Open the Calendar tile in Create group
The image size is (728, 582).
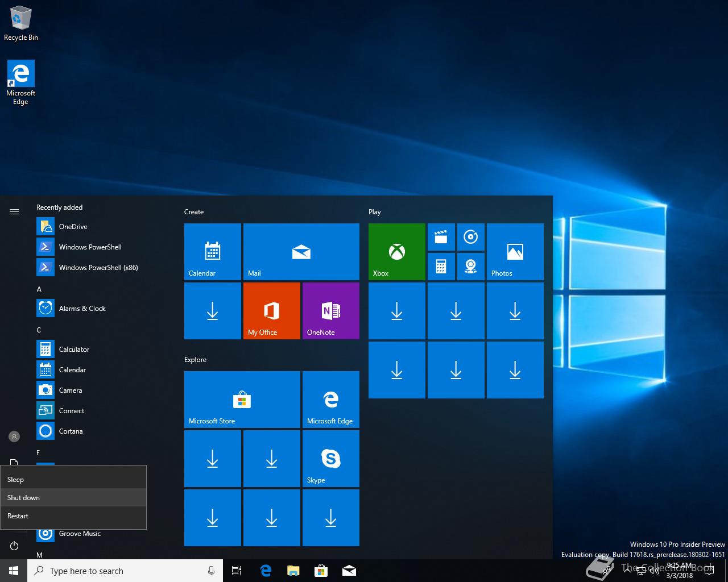point(213,252)
